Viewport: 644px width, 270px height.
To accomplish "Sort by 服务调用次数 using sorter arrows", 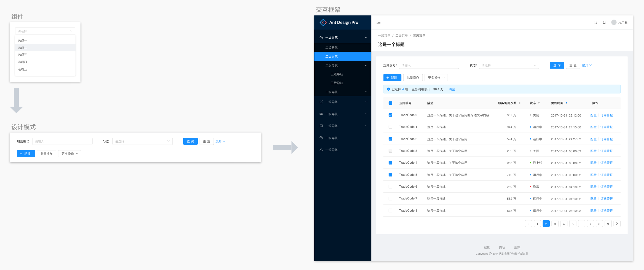I will [520, 103].
